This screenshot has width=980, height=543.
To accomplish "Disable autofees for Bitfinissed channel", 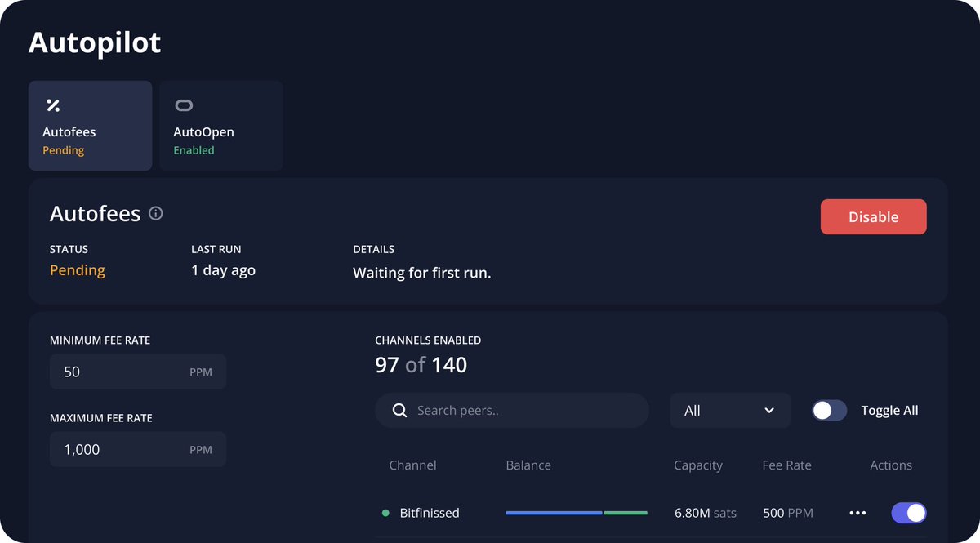I will [909, 513].
